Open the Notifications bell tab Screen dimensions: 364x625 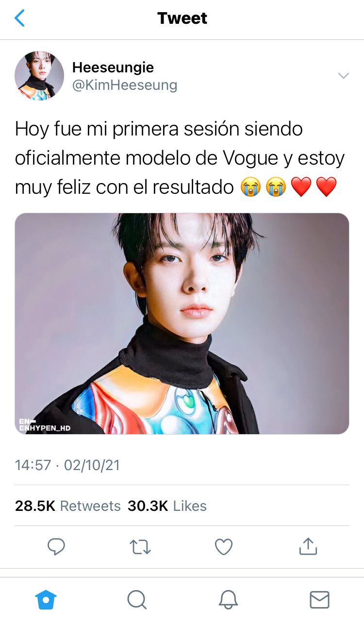(228, 600)
